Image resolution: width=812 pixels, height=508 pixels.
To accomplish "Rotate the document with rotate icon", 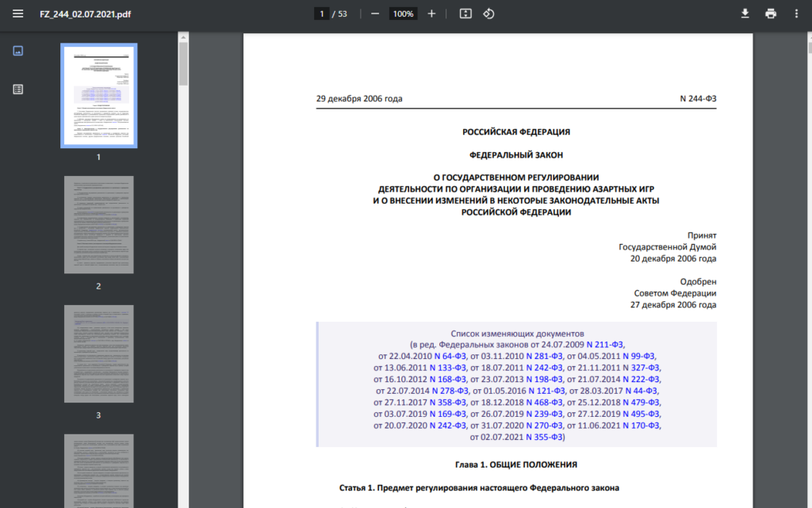I will point(488,14).
